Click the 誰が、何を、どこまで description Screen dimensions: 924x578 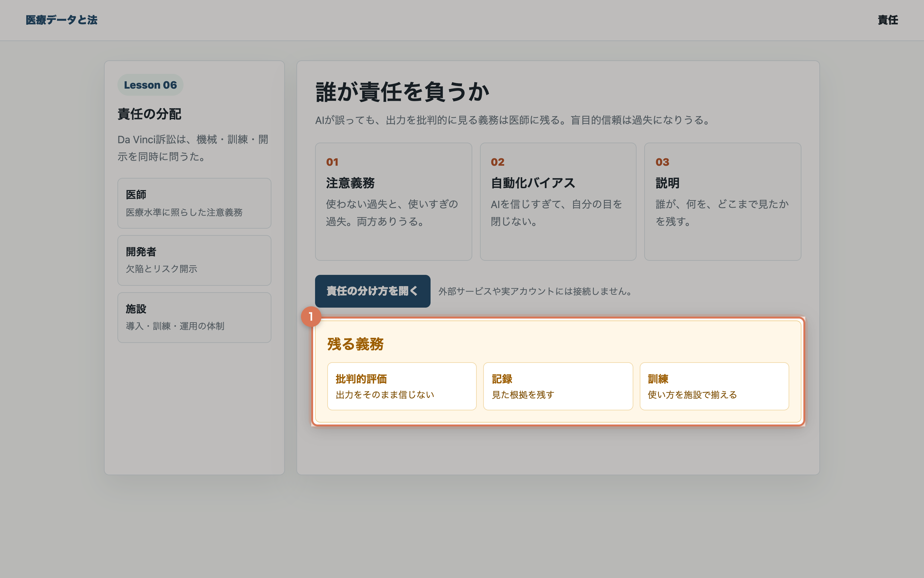(722, 213)
